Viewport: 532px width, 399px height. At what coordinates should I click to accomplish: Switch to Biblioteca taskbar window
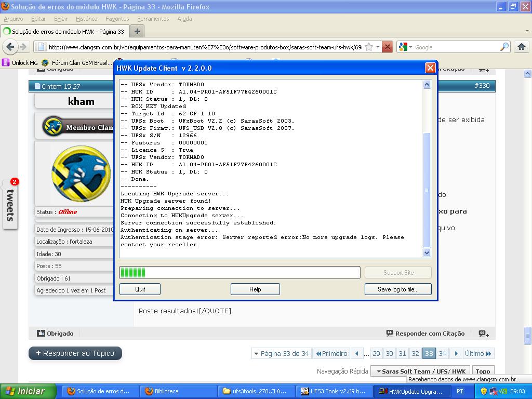[178, 391]
